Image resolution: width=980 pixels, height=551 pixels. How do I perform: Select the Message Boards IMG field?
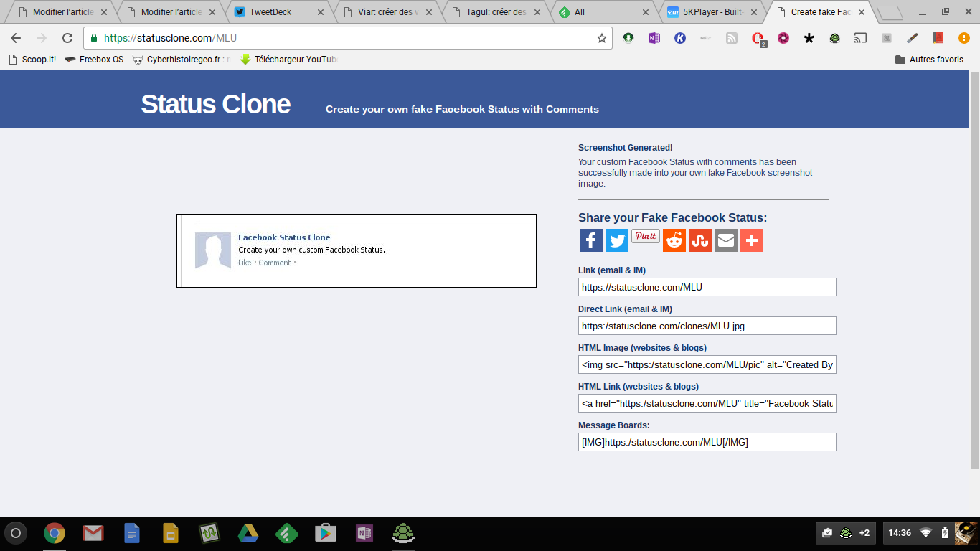point(707,442)
